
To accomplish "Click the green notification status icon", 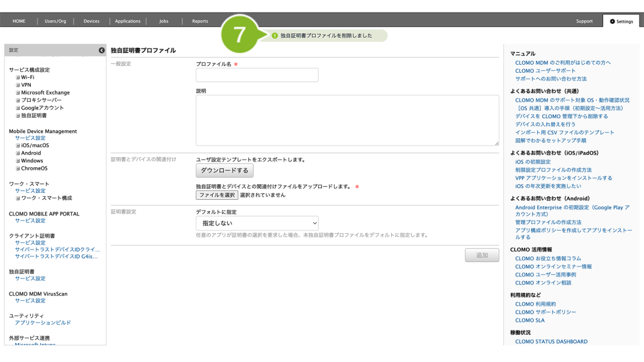I will tap(275, 36).
